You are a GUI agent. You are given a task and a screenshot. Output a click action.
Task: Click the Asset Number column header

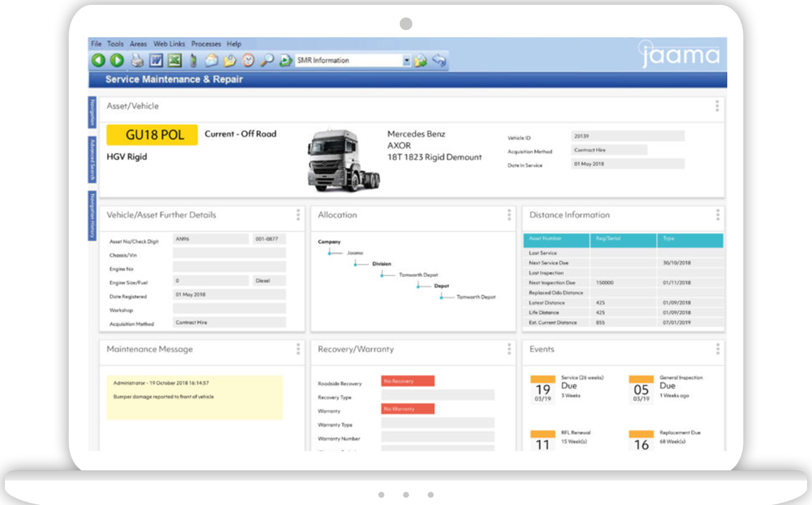tap(557, 240)
